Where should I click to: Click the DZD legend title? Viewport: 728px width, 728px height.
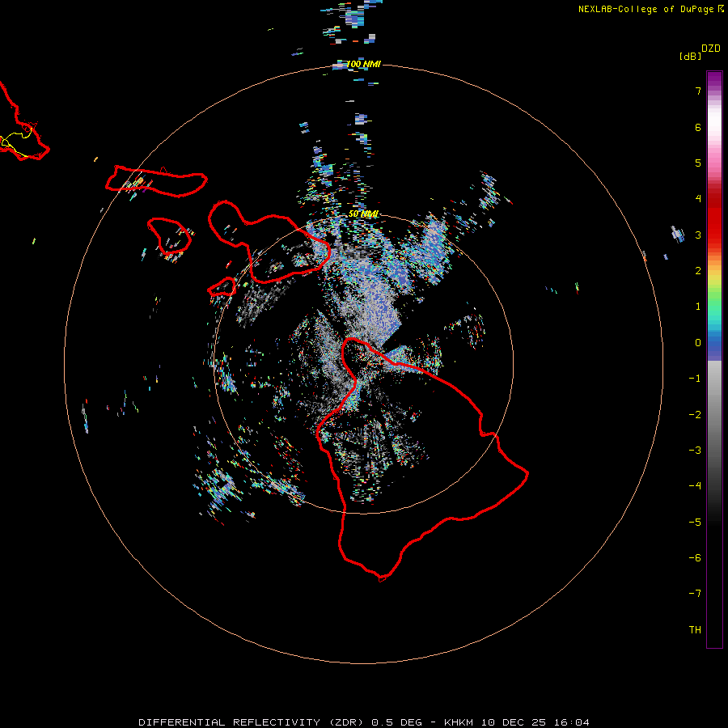[711, 49]
